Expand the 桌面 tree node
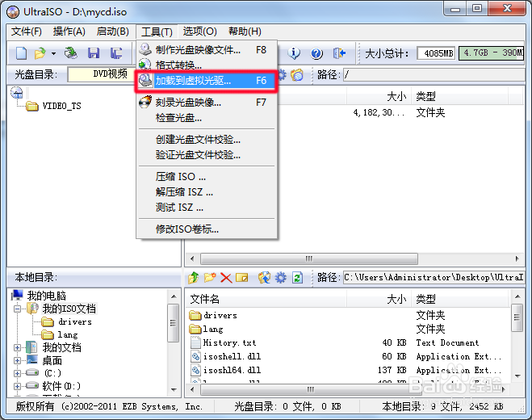 [17, 360]
